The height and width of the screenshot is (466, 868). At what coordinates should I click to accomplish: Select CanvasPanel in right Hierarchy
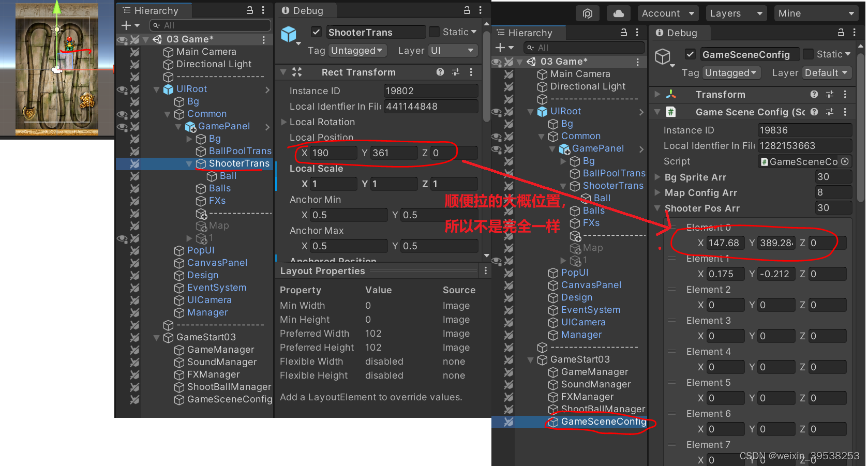point(591,285)
